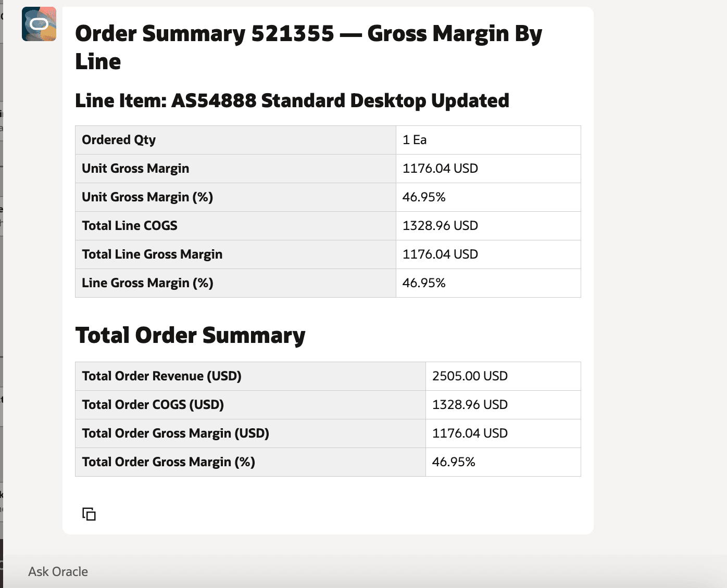Click the Unit Gross Margin 1176.04 USD value
This screenshot has width=727, height=588.
point(440,169)
